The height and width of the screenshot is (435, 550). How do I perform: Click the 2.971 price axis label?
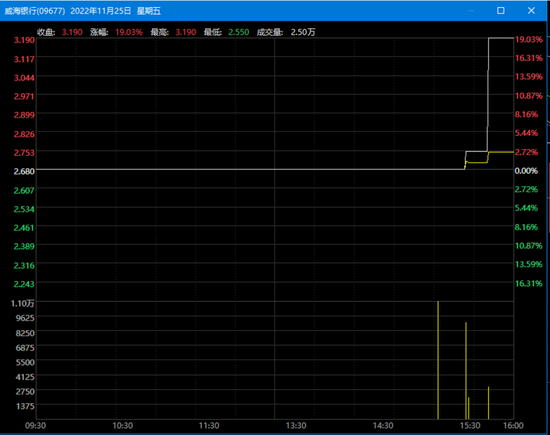click(24, 96)
